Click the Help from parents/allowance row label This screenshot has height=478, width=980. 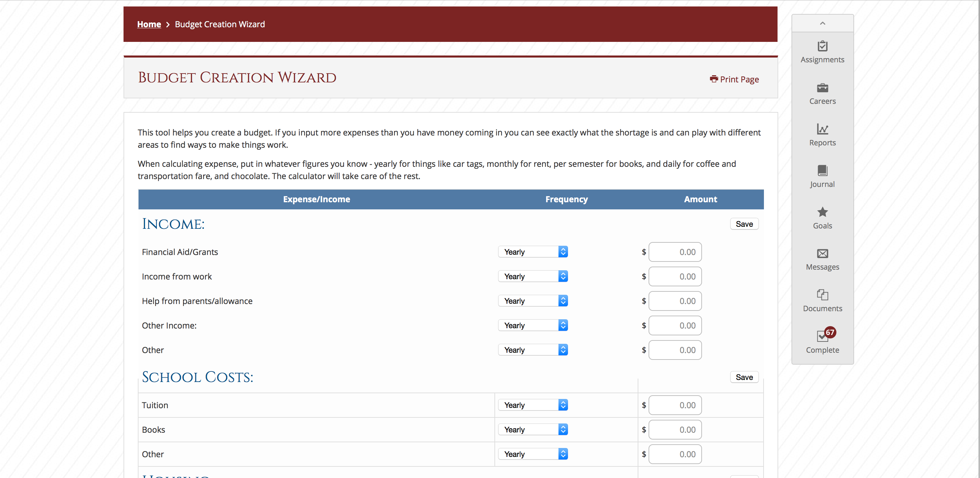click(197, 301)
